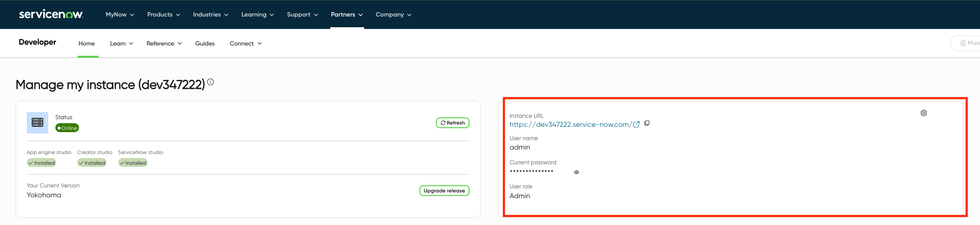Open the MyNow dropdown menu
The width and height of the screenshot is (980, 225).
(x=120, y=14)
